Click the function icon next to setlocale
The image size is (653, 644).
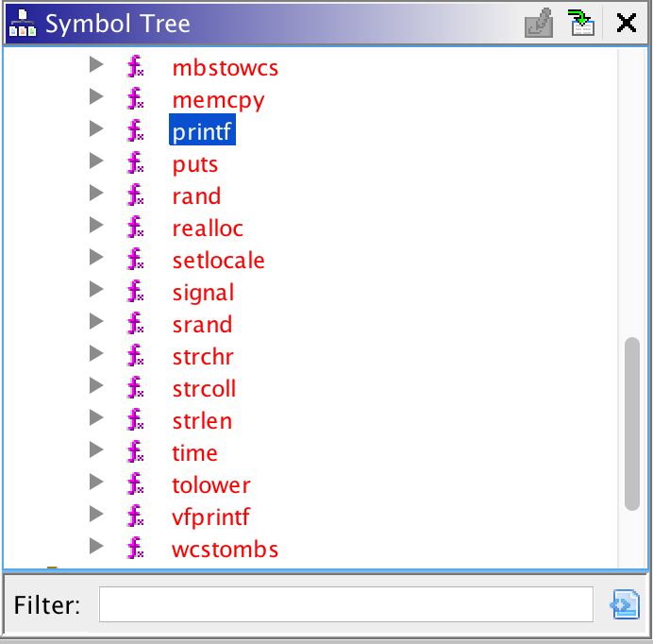click(x=136, y=261)
